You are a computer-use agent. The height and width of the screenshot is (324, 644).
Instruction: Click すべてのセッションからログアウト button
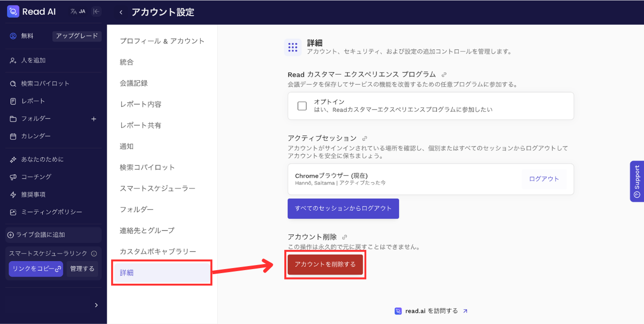343,209
